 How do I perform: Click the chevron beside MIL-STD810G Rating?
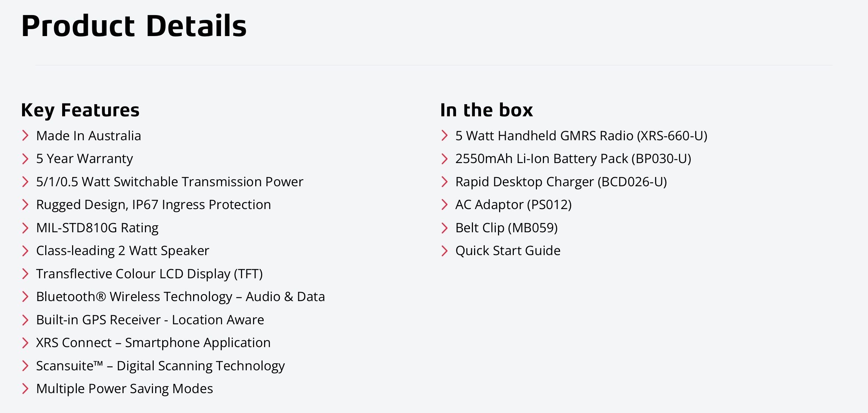pos(25,228)
